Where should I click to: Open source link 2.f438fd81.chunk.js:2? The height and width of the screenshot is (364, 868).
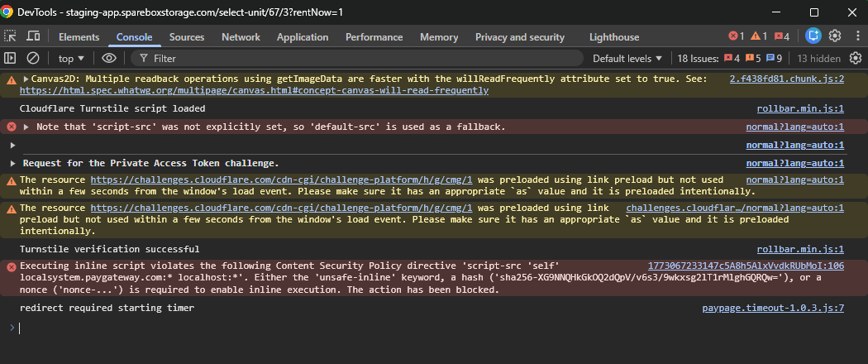pos(787,79)
